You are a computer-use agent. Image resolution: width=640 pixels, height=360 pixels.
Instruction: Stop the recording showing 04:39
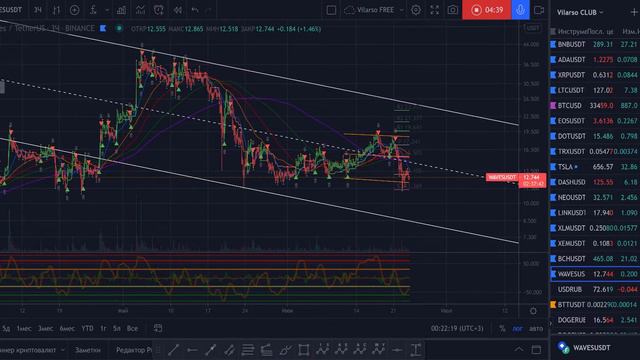coord(487,10)
